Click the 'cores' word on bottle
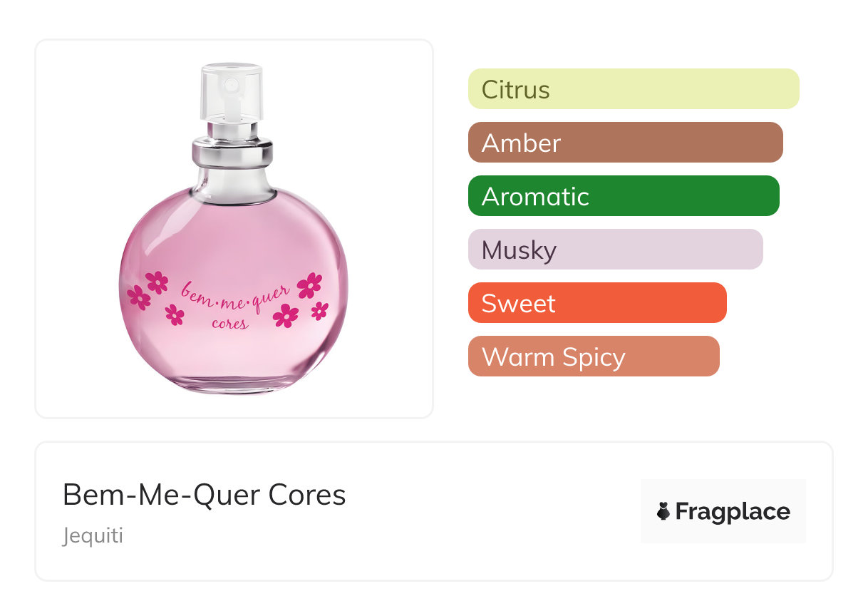Viewport: 868px width, 616px height. [x=231, y=324]
